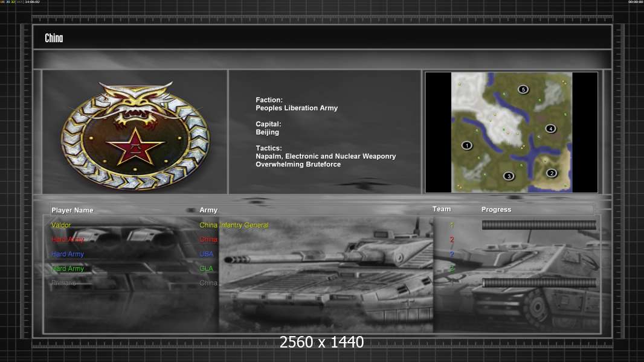Click Valdor's yellow team number 1

452,225
